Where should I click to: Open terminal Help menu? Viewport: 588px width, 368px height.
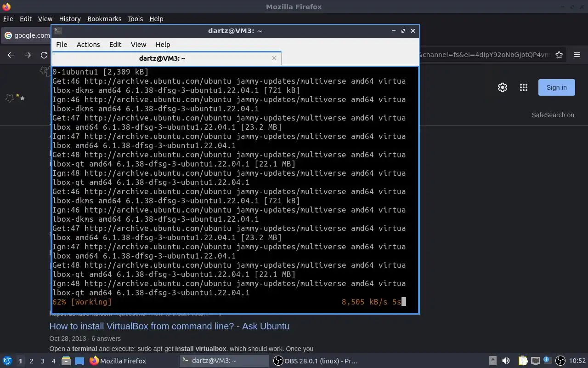[163, 45]
